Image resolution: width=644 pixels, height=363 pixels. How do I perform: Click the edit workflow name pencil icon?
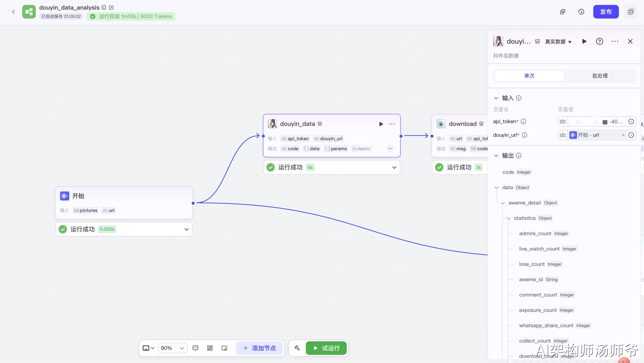pos(112,7)
